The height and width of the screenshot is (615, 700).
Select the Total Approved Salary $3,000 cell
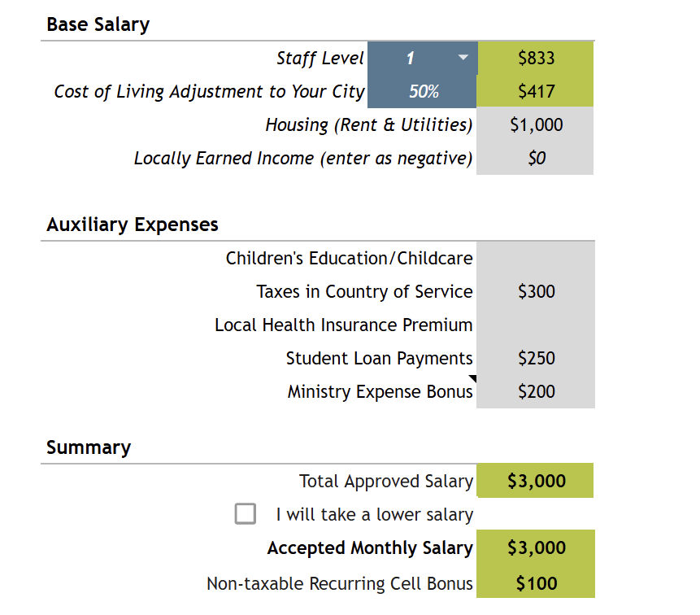[536, 481]
